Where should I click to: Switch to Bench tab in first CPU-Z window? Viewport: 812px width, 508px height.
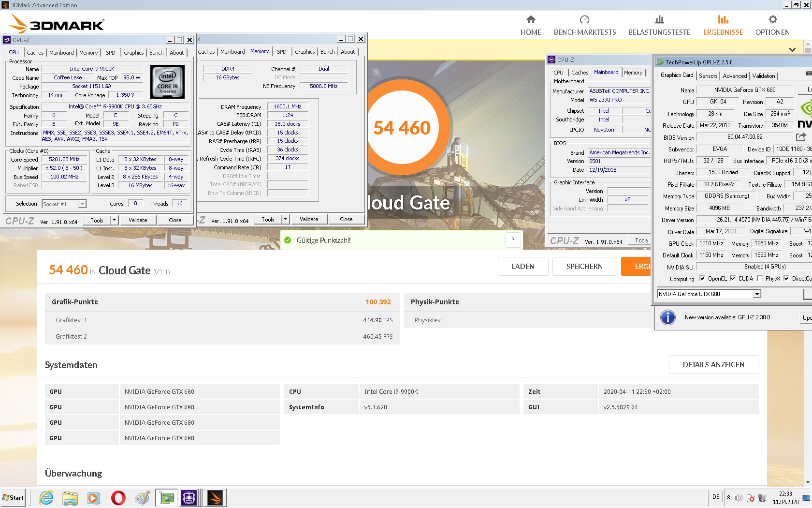click(x=156, y=53)
